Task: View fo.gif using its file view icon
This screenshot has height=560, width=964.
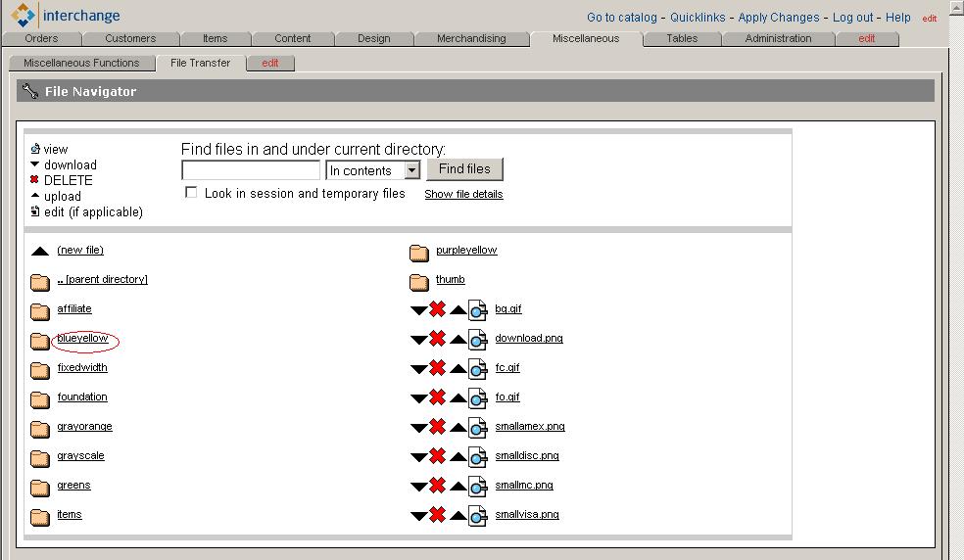Action: [x=478, y=398]
